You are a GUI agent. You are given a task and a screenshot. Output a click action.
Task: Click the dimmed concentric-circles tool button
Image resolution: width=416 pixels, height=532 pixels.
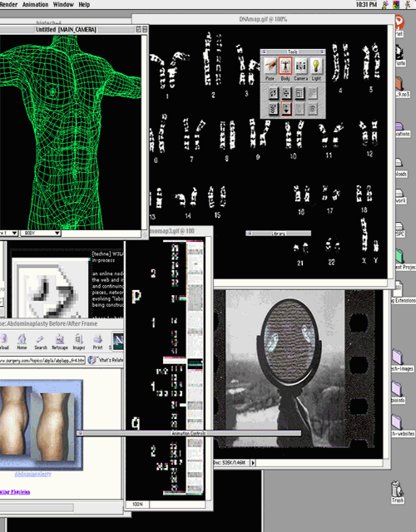tap(312, 109)
